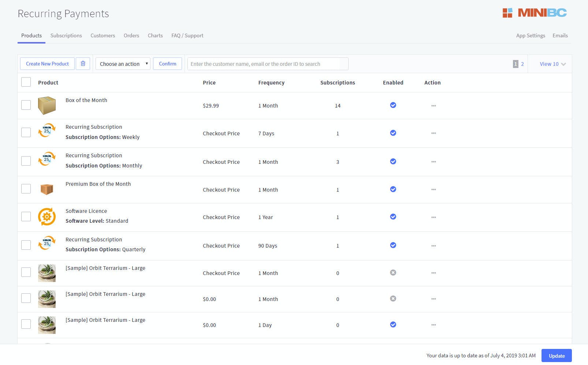This screenshot has height=365, width=588.
Task: Select 1 Day Orbit Terrarium checkbox
Action: pos(26,324)
